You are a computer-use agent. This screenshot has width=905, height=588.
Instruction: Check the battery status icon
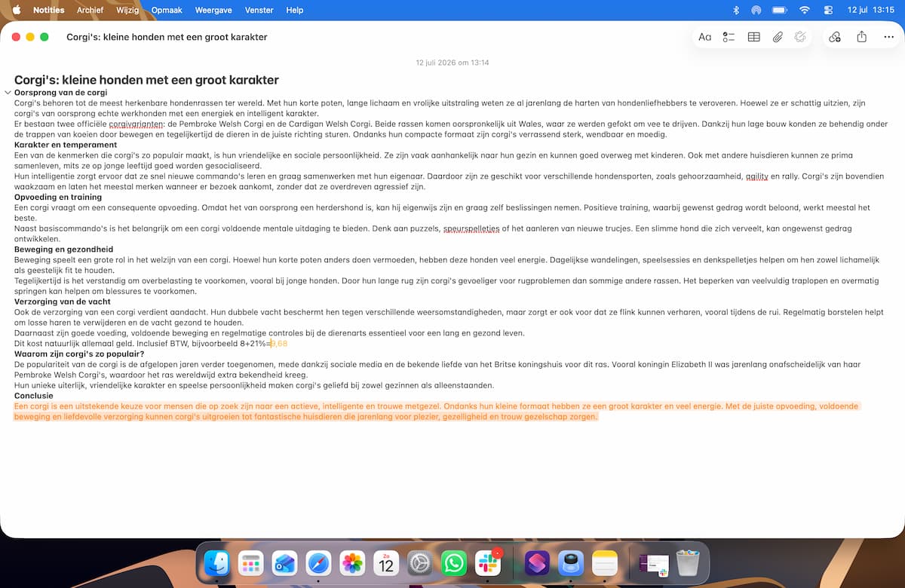coord(780,10)
